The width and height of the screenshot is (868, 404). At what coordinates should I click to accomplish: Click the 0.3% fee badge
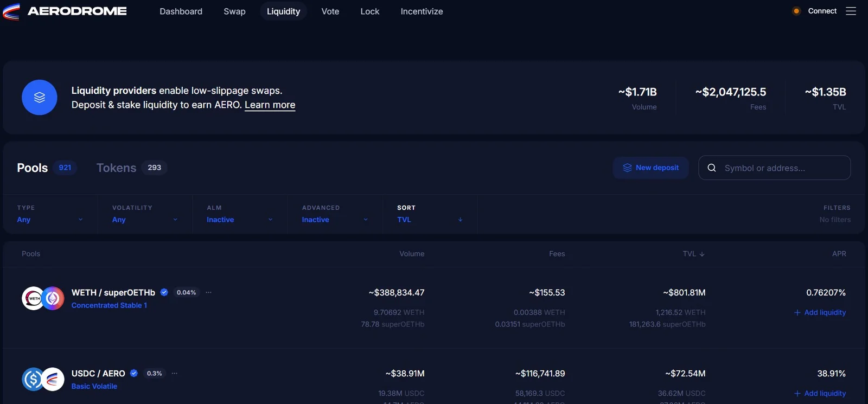click(x=154, y=373)
